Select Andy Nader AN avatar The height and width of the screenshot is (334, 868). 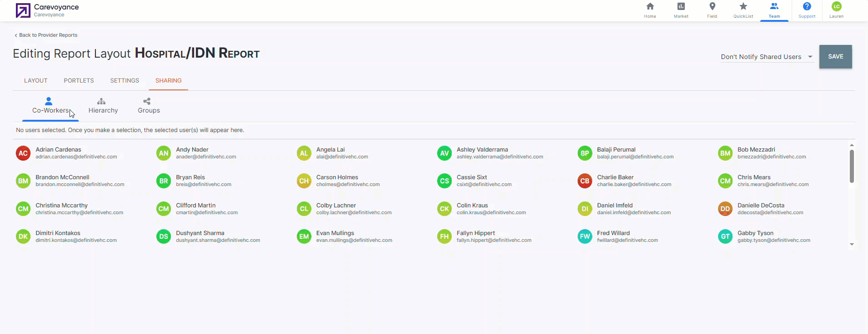(164, 153)
